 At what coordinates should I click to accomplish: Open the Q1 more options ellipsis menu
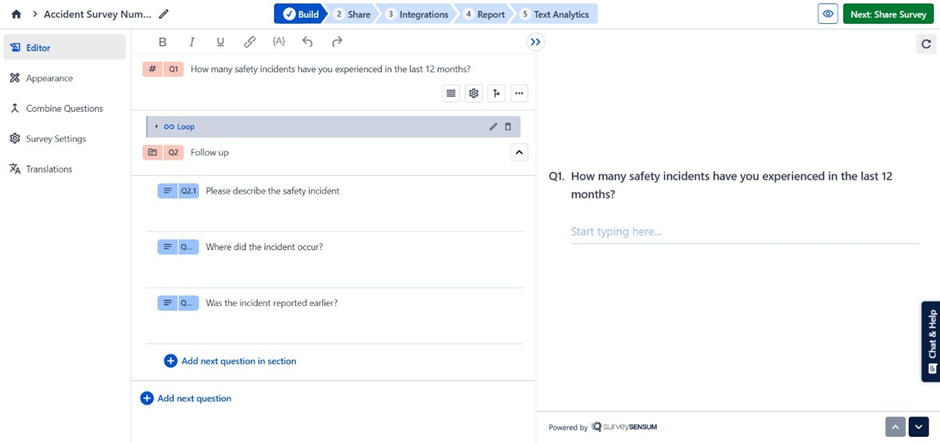[x=519, y=93]
